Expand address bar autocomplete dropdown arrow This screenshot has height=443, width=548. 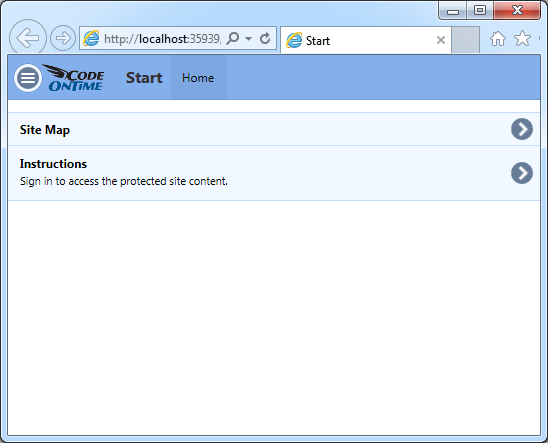coord(248,38)
